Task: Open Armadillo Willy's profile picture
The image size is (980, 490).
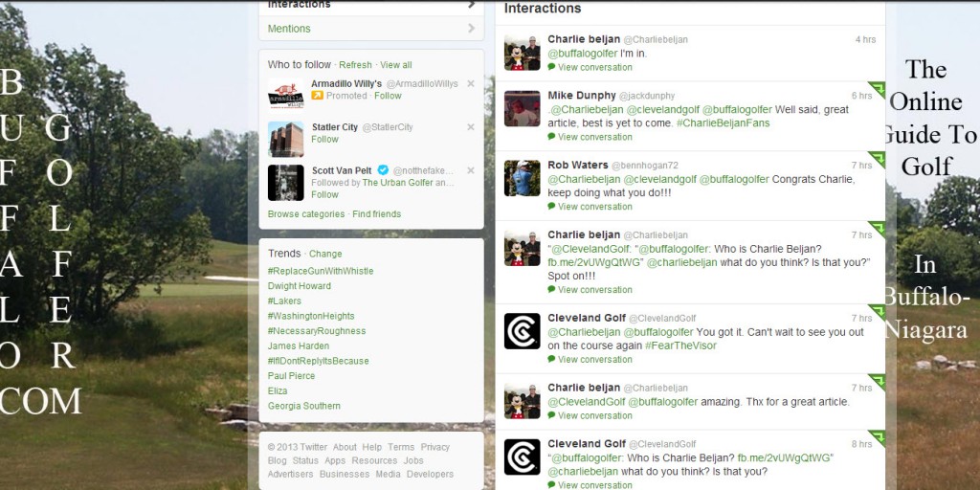Action: pyautogui.click(x=285, y=96)
